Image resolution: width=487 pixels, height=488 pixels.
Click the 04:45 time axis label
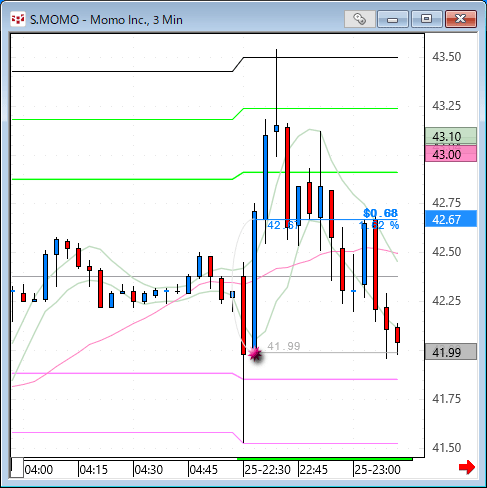(203, 470)
